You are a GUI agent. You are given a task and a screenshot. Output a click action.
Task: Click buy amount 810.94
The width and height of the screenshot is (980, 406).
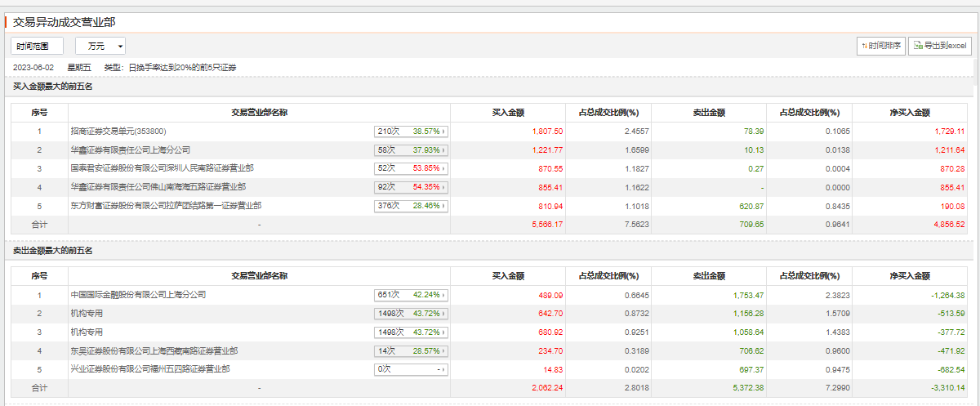click(x=551, y=207)
